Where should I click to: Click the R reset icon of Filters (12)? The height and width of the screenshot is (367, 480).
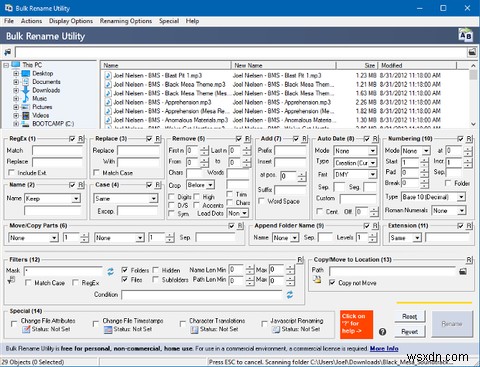pyautogui.click(x=300, y=260)
